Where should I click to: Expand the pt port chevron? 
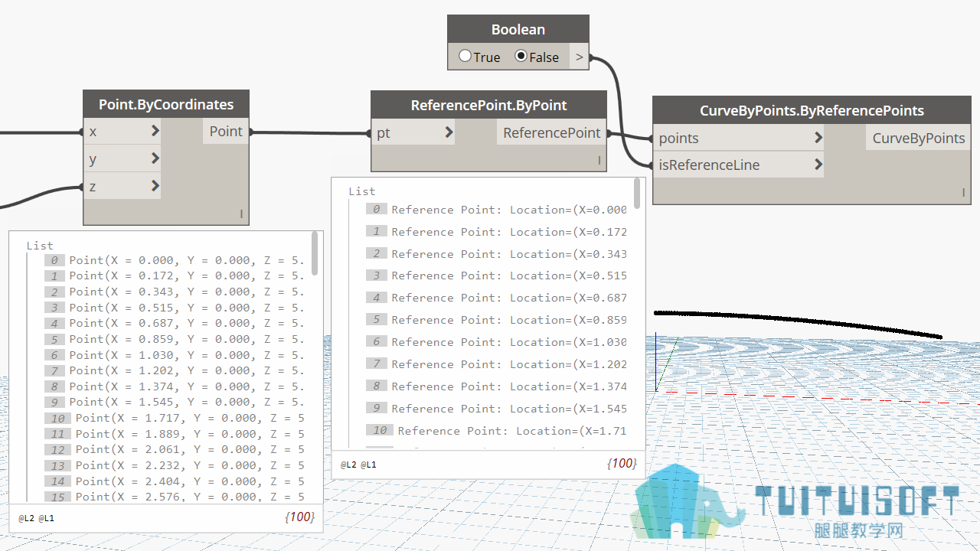pos(449,132)
